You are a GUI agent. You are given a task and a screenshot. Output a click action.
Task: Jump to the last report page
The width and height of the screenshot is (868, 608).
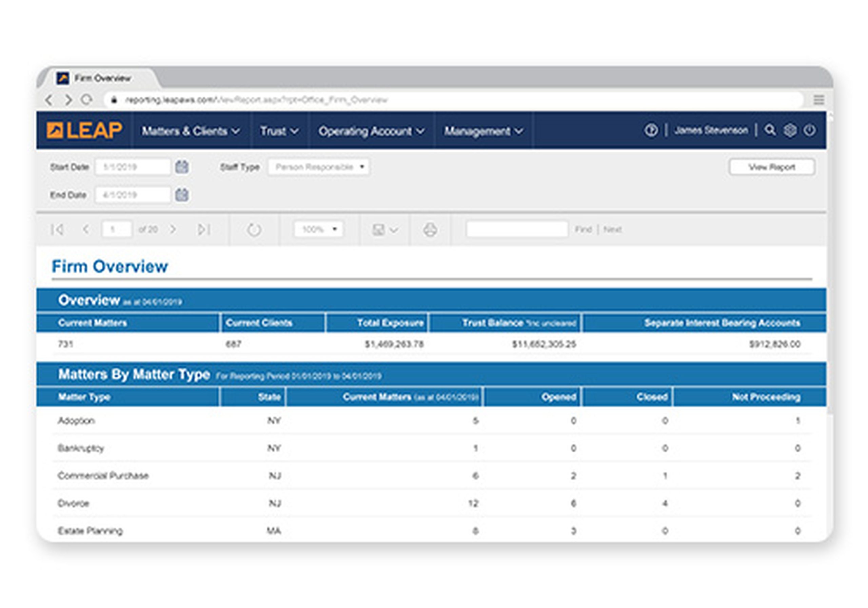[204, 229]
